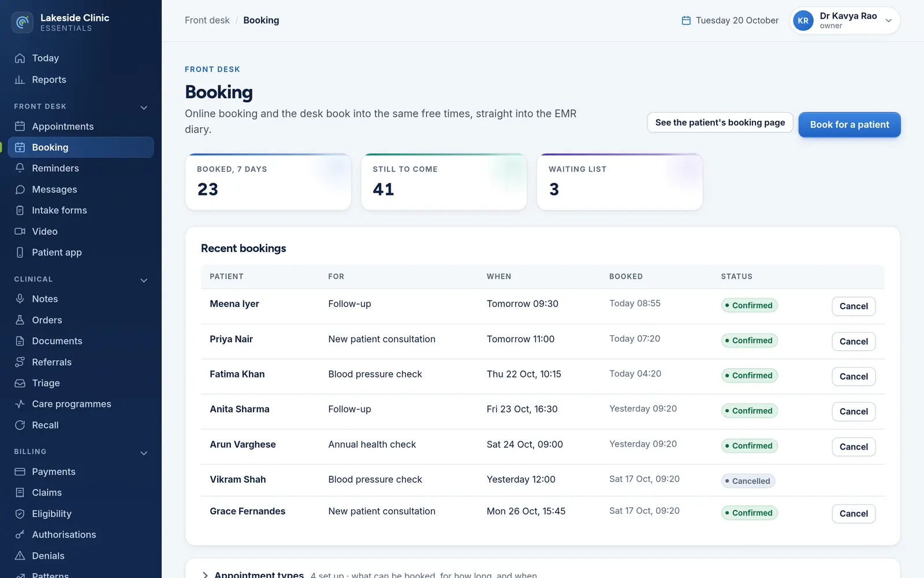Click the Recall refresh icon
The image size is (924, 578).
[20, 425]
